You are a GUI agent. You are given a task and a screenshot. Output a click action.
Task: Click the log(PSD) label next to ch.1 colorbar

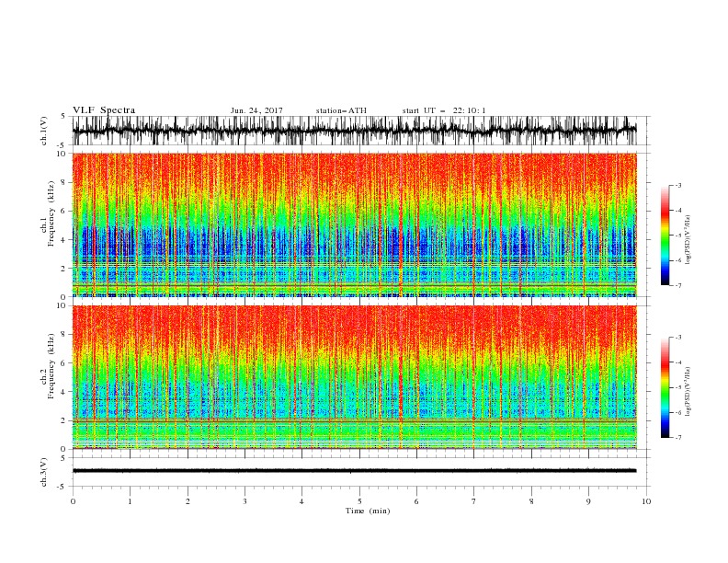(x=688, y=240)
